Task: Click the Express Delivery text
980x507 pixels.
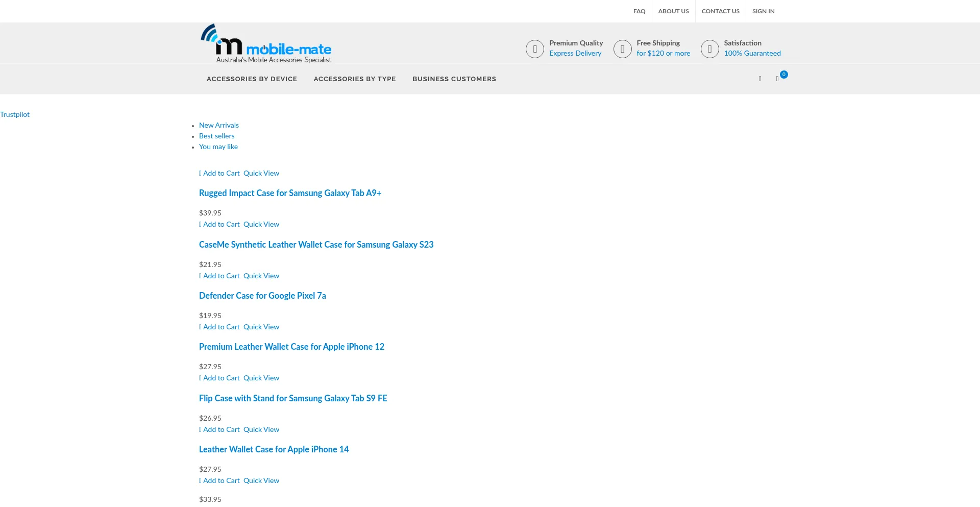Action: (x=575, y=53)
